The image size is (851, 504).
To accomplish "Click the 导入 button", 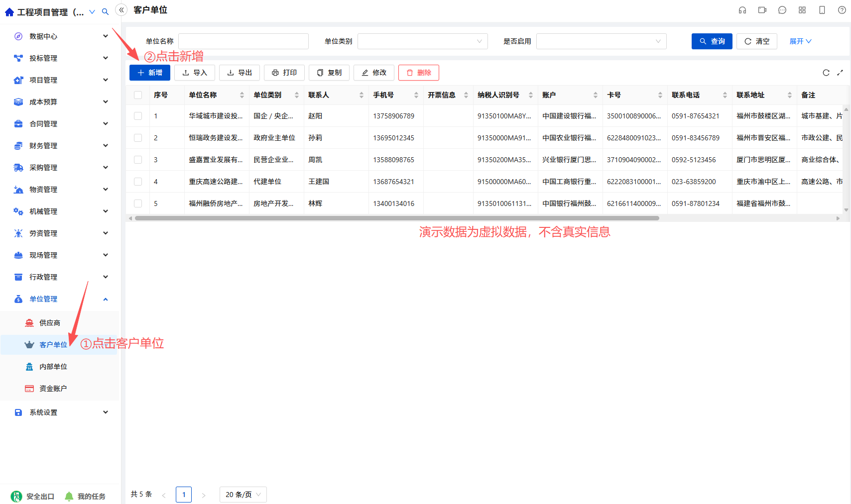I will tap(195, 73).
